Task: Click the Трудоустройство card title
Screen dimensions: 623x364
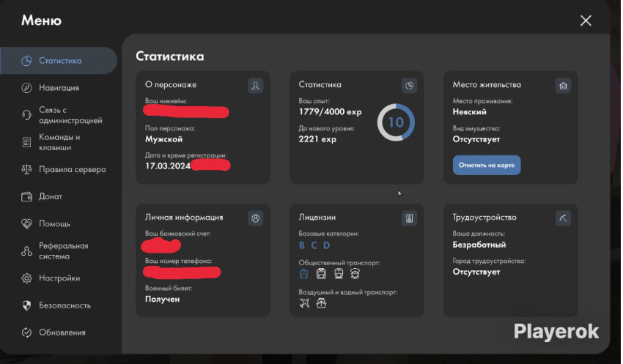Action: [484, 217]
